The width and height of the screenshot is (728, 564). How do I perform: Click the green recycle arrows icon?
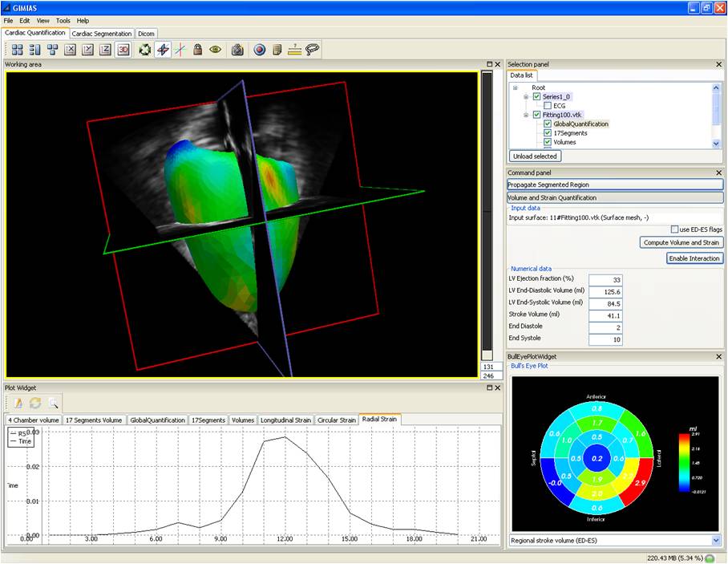[x=144, y=50]
